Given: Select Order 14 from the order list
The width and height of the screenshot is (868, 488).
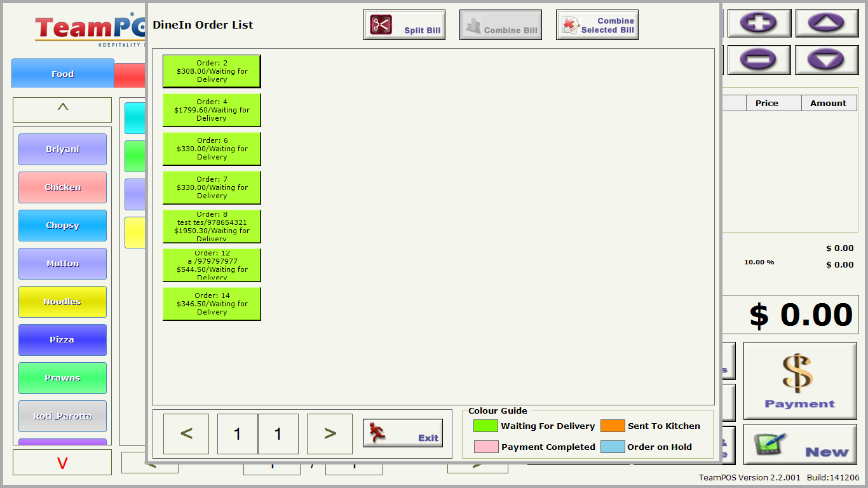Looking at the screenshot, I should (212, 304).
